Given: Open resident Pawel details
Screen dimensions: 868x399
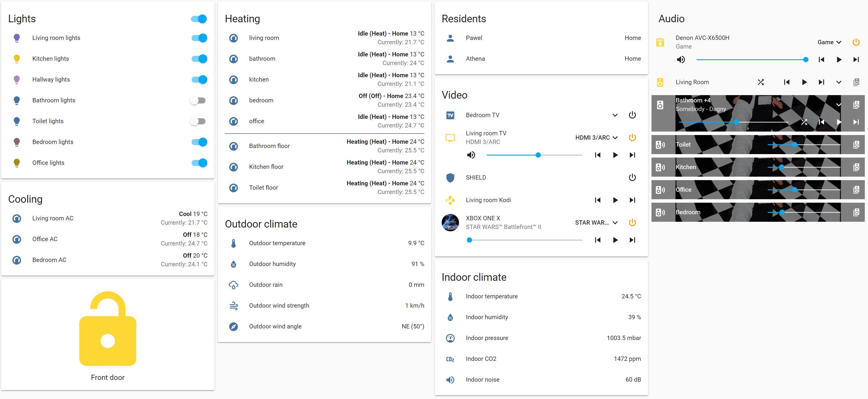Looking at the screenshot, I should click(x=474, y=38).
